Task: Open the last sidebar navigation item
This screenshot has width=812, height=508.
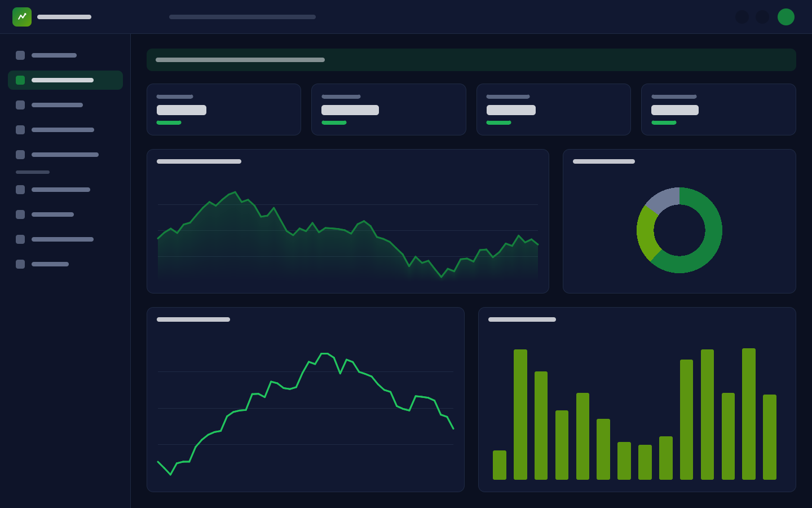Action: click(65, 264)
